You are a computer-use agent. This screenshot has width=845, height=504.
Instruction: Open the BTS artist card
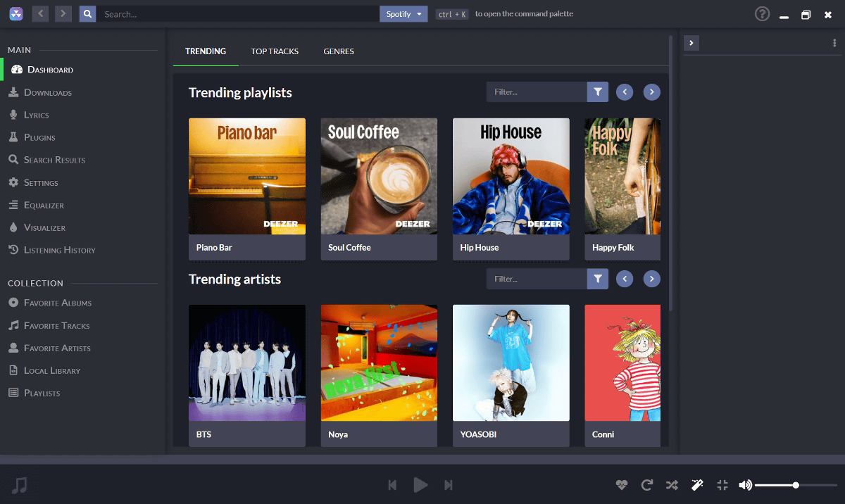click(247, 376)
